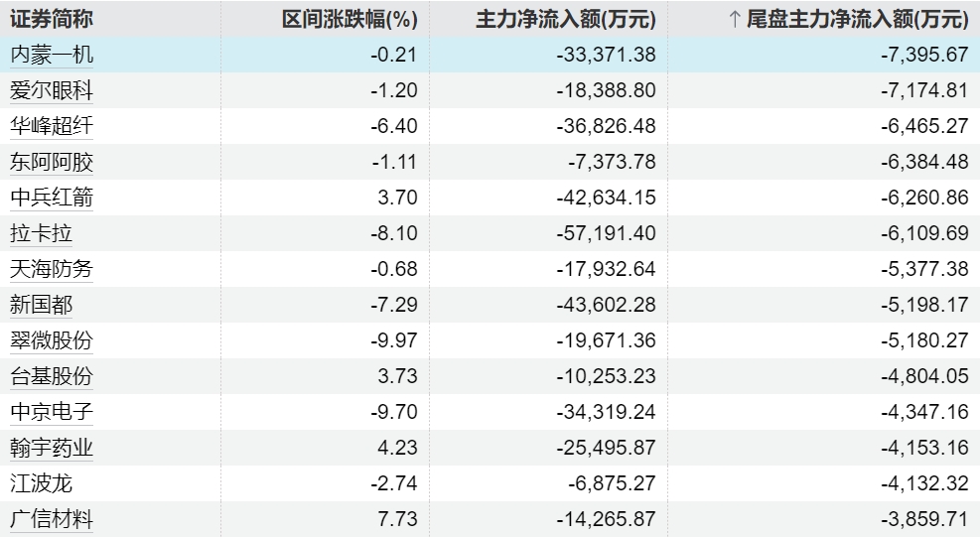Open stock link 拉卡拉
The height and width of the screenshot is (537, 980).
[42, 233]
